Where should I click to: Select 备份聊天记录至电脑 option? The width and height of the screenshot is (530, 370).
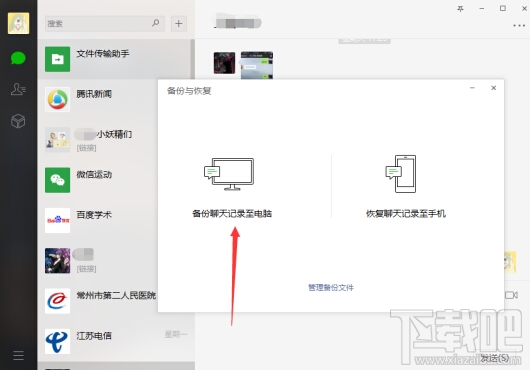coord(232,214)
